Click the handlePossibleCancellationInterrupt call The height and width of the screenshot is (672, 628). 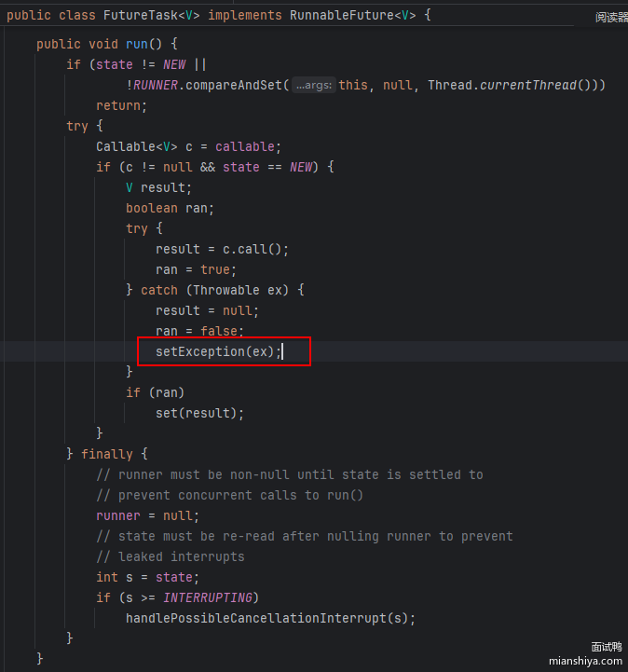click(x=270, y=618)
